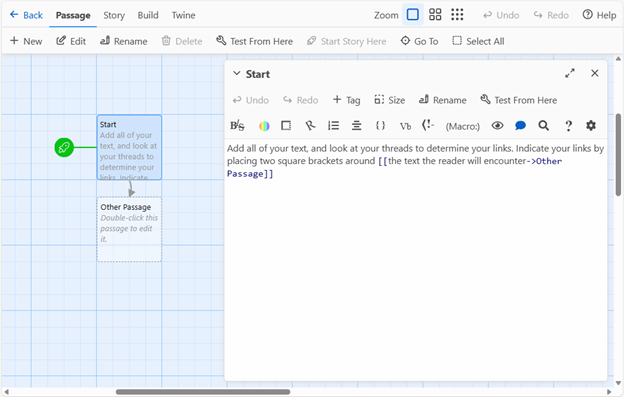
Task: Select four-square medium zoom level icon
Action: (435, 15)
